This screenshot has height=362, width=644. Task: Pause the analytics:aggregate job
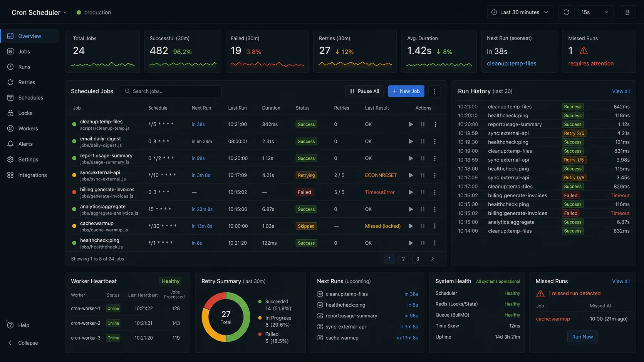click(423, 209)
